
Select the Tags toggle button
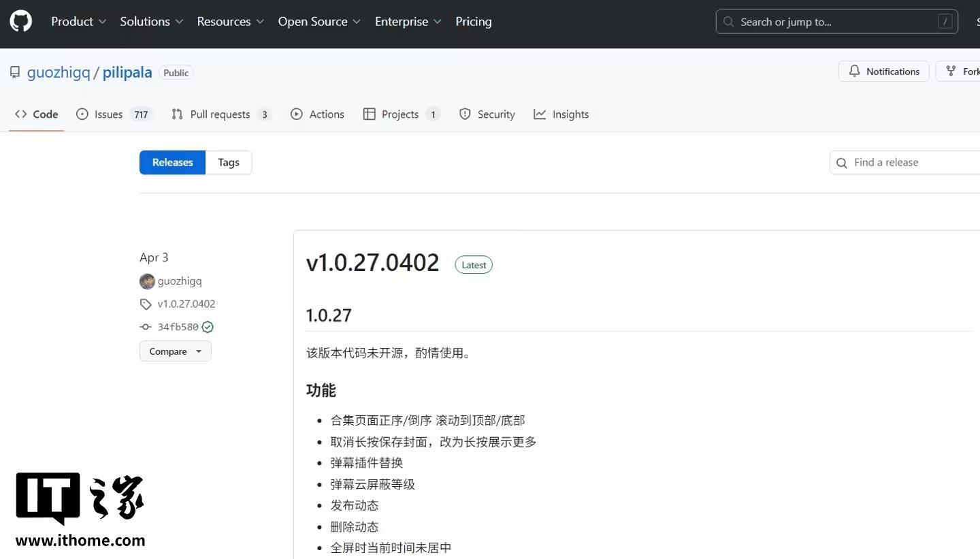pos(229,162)
